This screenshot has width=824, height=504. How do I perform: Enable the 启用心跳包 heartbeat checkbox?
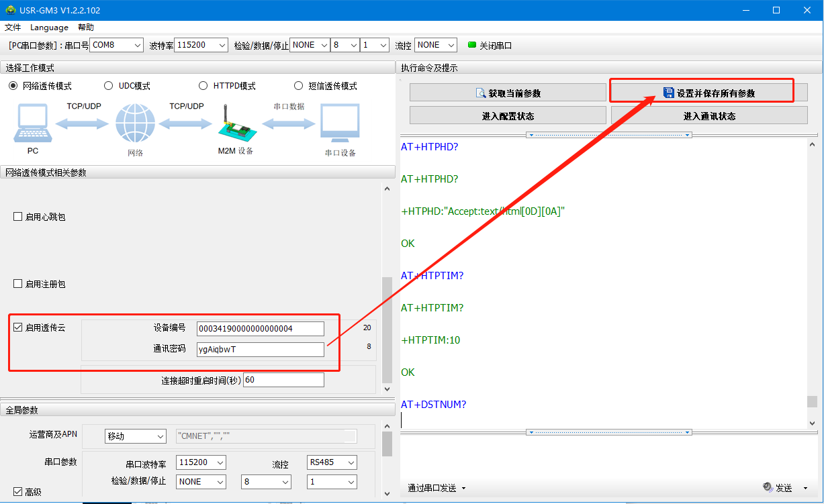[18, 217]
